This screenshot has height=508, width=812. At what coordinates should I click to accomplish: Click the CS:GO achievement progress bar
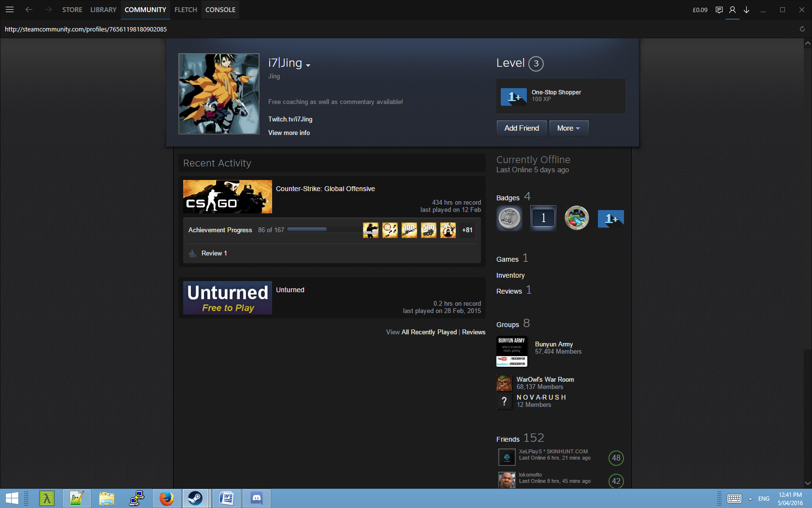click(x=307, y=230)
